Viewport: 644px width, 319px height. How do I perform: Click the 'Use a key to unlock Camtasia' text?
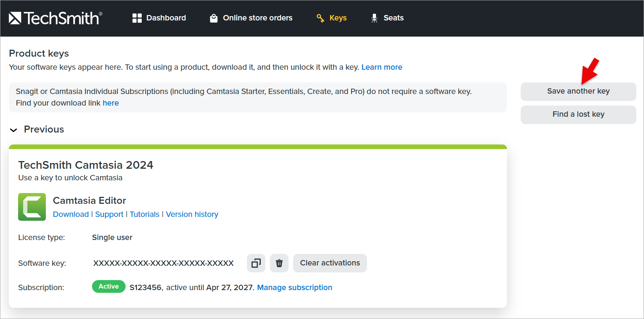70,178
